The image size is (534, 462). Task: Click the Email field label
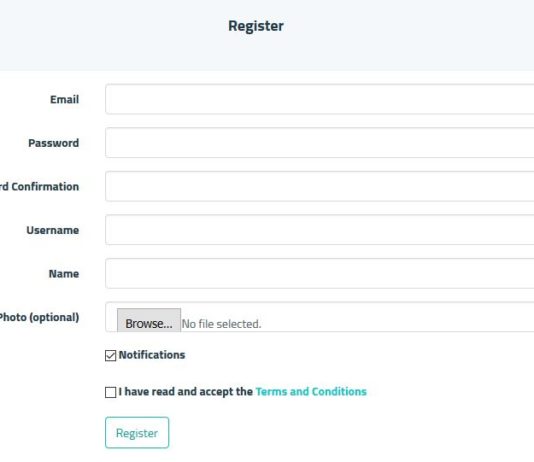coord(64,99)
